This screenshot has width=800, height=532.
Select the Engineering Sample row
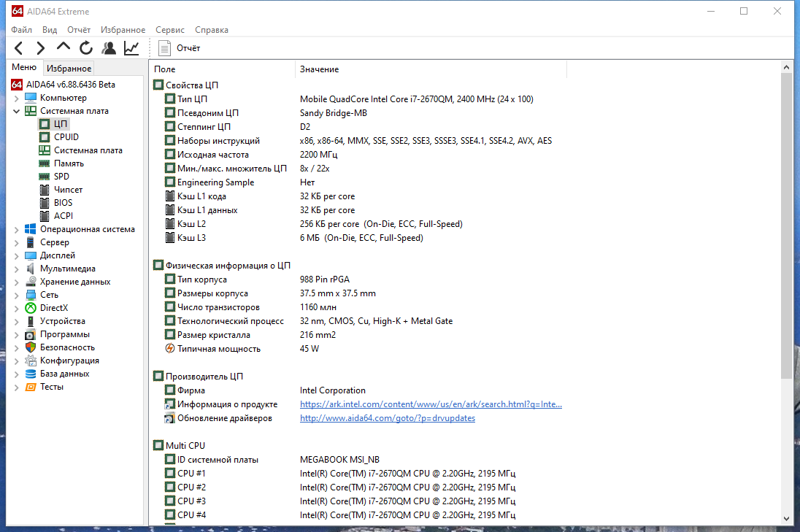tap(240, 182)
